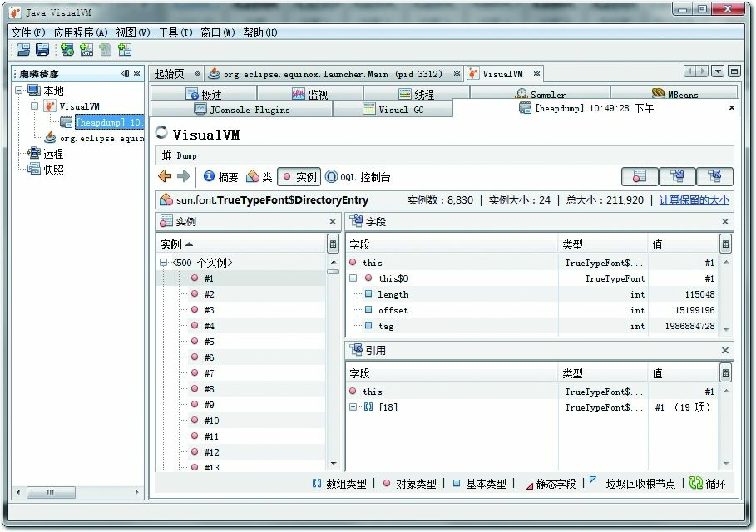
Task: Close the 实例 panel
Action: (332, 221)
